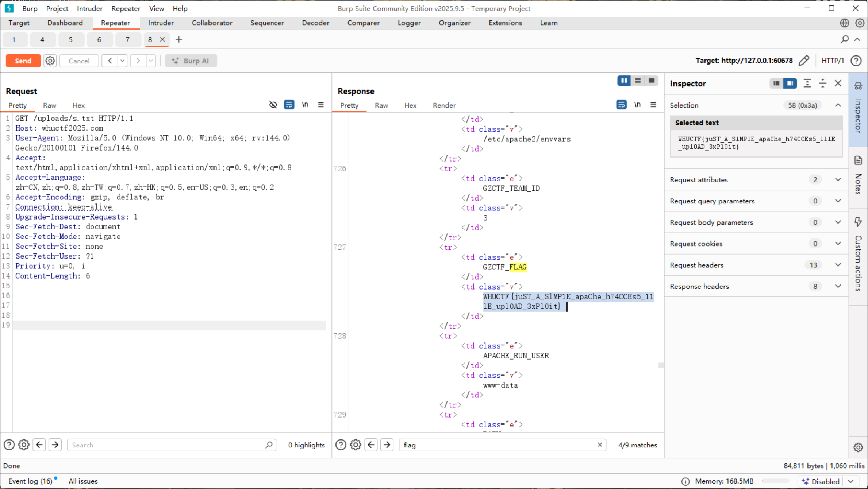868x489 pixels.
Task: Expand Response headers section in Inspector
Action: [x=838, y=286]
